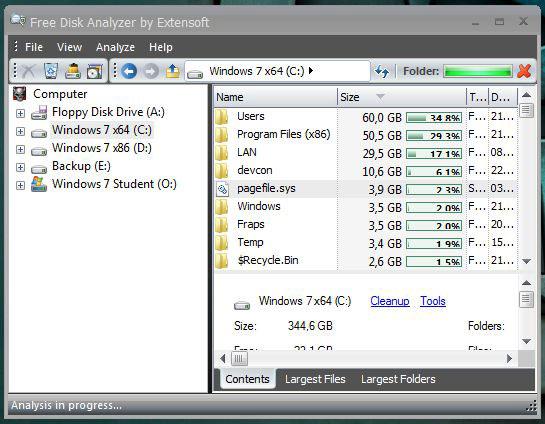This screenshot has height=424, width=545.
Task: Click the Windows 7 x86 (D:) drive icon
Action: click(39, 152)
